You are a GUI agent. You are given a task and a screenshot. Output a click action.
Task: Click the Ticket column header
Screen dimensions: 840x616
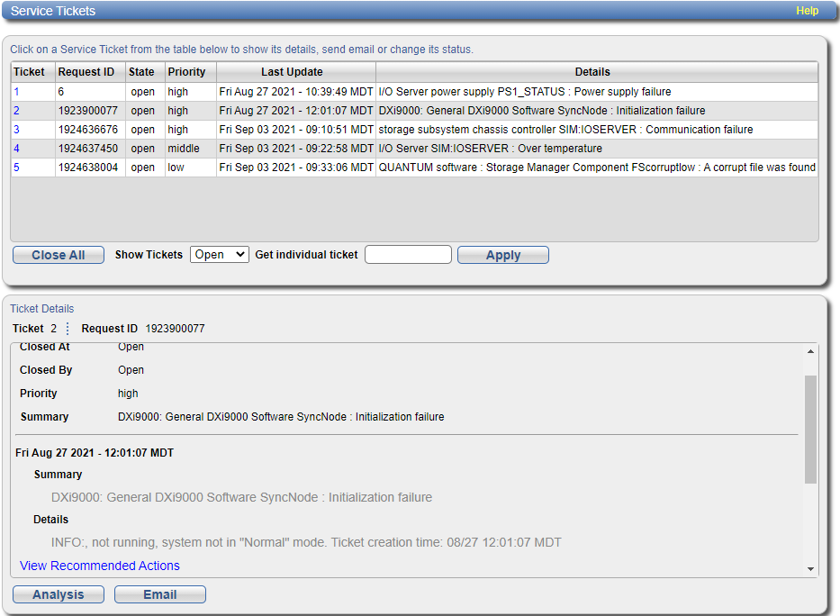click(32, 72)
